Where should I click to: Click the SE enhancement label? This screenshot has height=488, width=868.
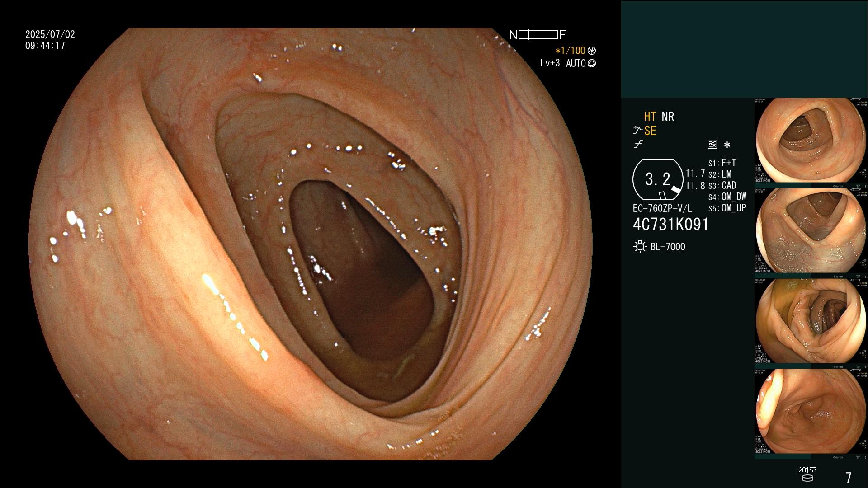[x=650, y=131]
